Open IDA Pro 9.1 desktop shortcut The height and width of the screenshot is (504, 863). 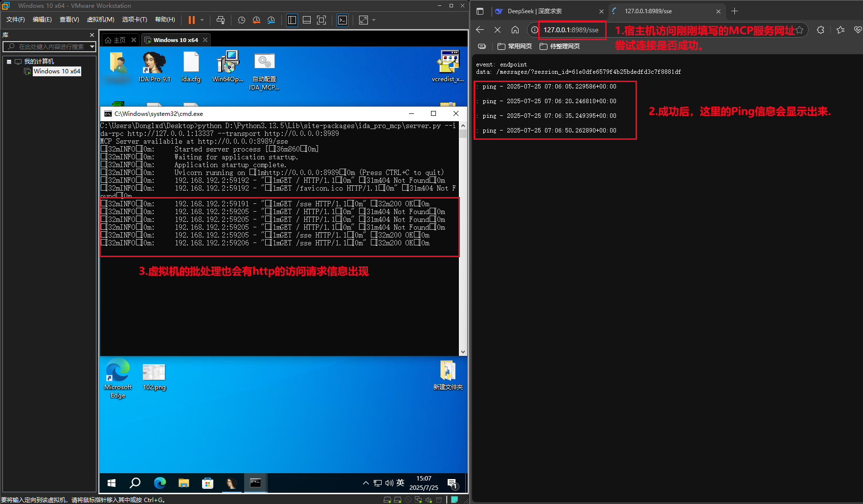pos(154,66)
